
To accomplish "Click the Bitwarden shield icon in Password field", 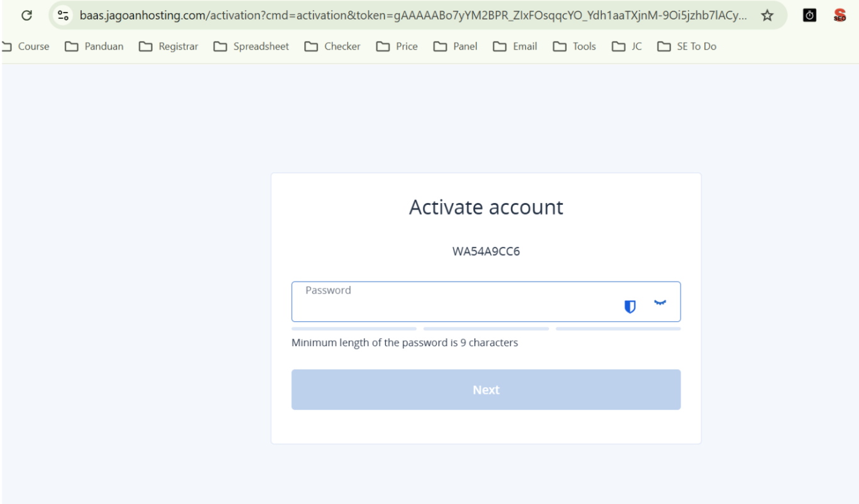I will tap(630, 306).
